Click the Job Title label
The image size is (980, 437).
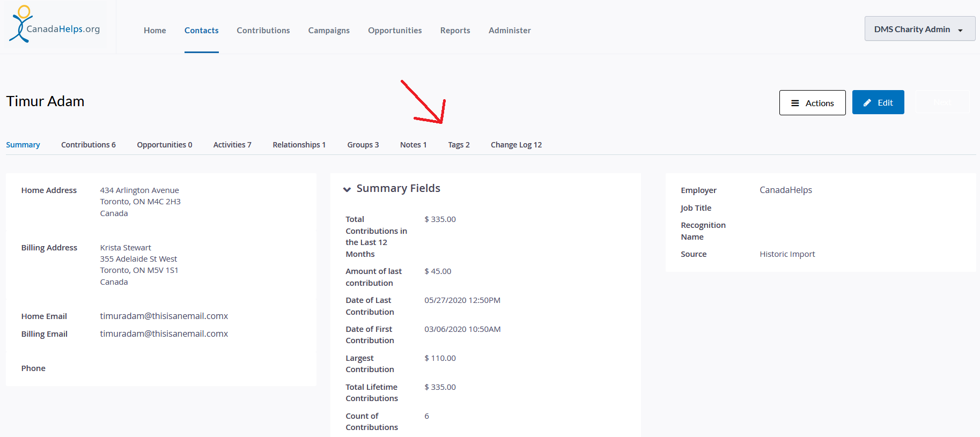coord(696,208)
